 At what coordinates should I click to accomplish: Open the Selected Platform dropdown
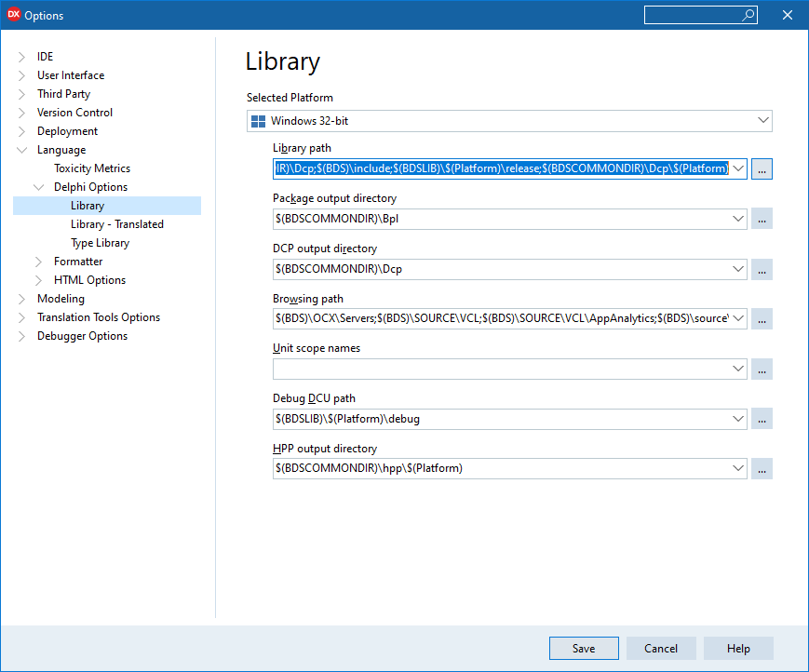(763, 121)
